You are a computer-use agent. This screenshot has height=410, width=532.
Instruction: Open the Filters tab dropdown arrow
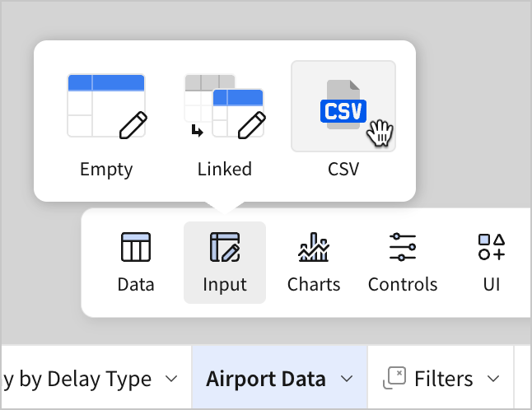pyautogui.click(x=494, y=379)
